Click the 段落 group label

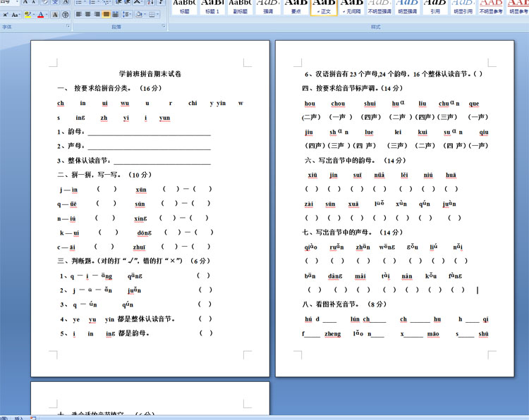pos(116,27)
